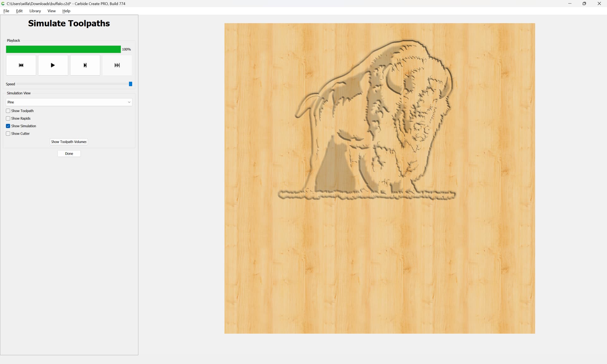Screen dimensions: 607x364
Task: Open the View menu
Action: [52, 11]
